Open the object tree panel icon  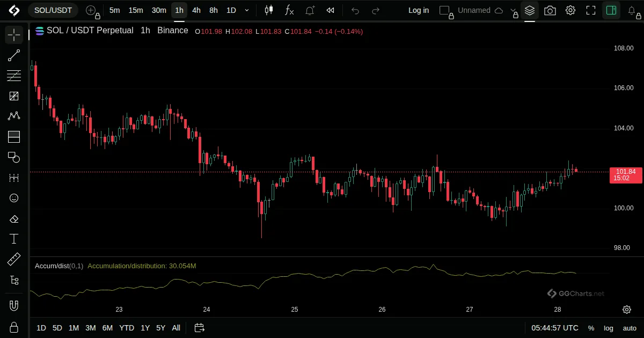click(x=14, y=280)
